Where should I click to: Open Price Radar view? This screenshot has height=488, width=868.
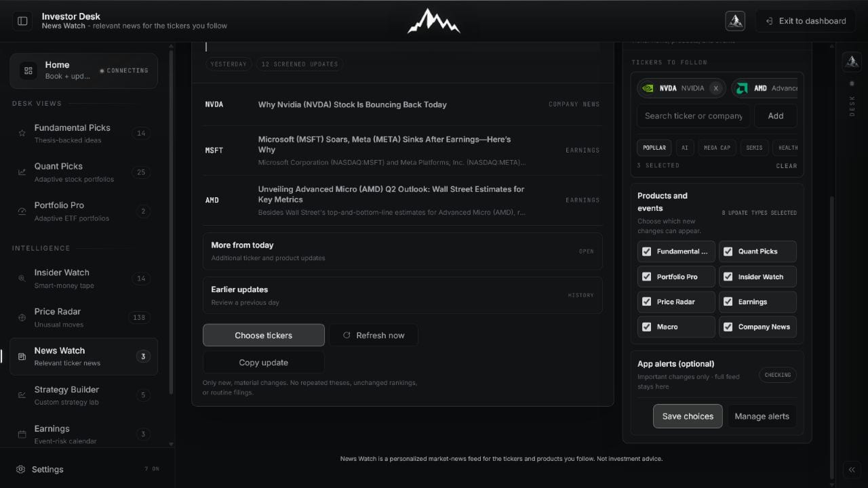tap(83, 317)
